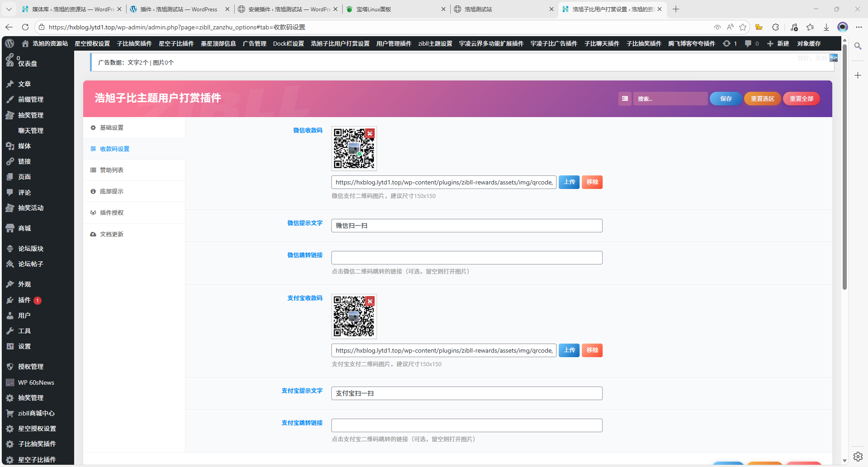868x467 pixels.
Task: Open the browser downloads icon
Action: pyautogui.click(x=826, y=27)
